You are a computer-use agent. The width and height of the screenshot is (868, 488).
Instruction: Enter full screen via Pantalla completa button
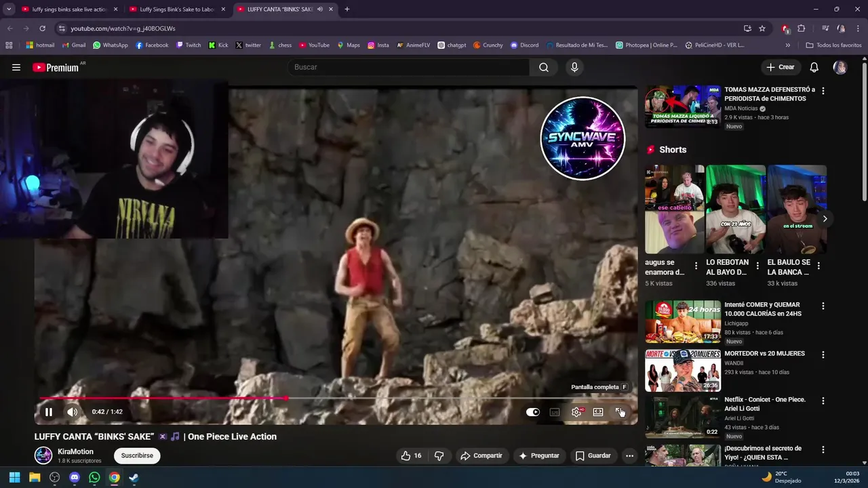[x=620, y=412]
